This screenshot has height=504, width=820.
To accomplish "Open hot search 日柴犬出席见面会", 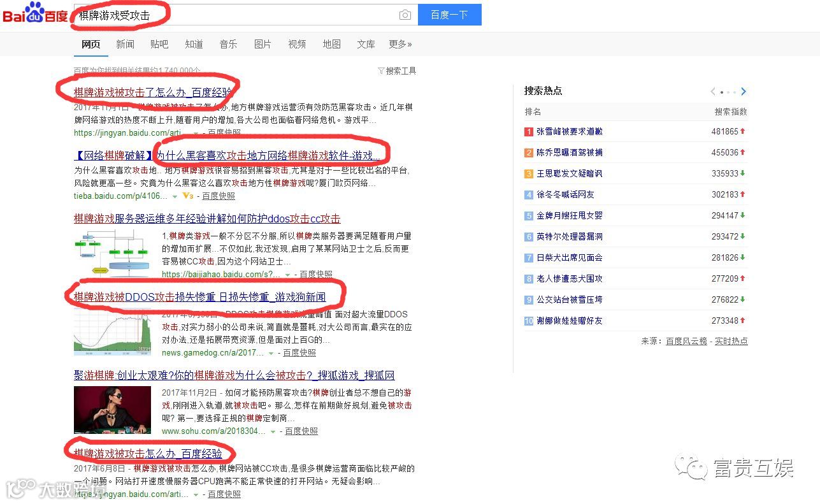I will click(569, 257).
